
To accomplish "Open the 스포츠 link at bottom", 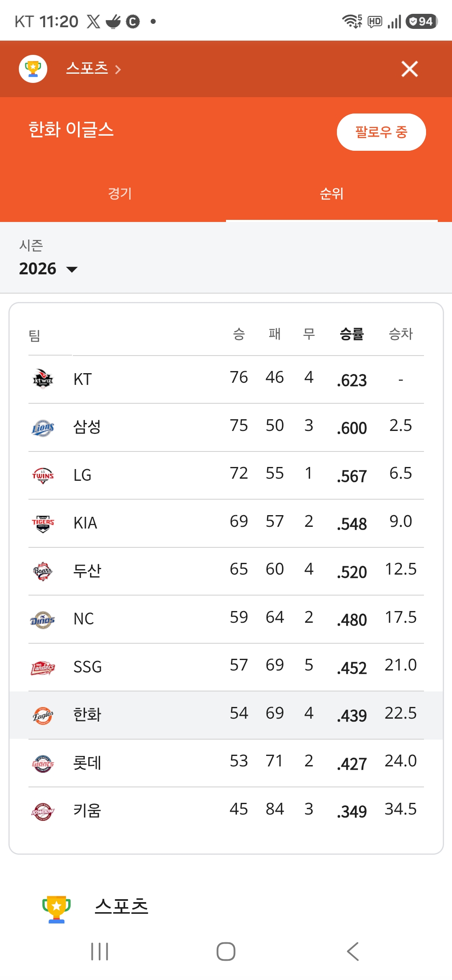I will click(x=121, y=906).
